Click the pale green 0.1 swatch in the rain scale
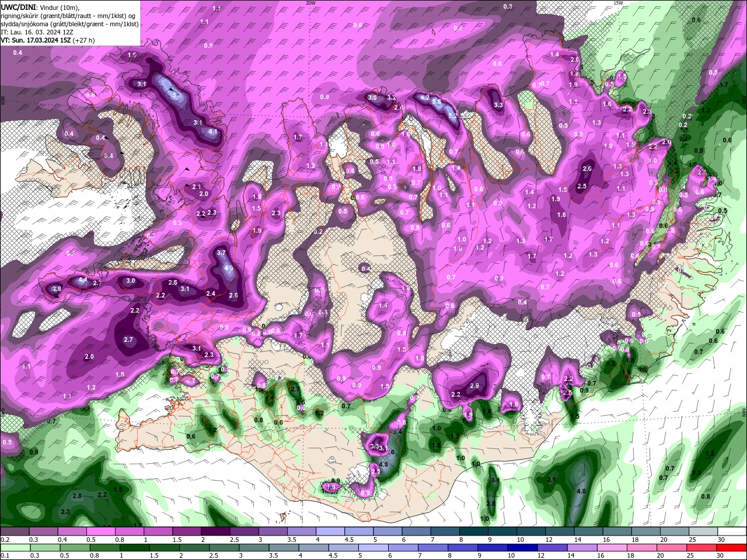Viewport: 747px width, 560px height. tap(15, 548)
